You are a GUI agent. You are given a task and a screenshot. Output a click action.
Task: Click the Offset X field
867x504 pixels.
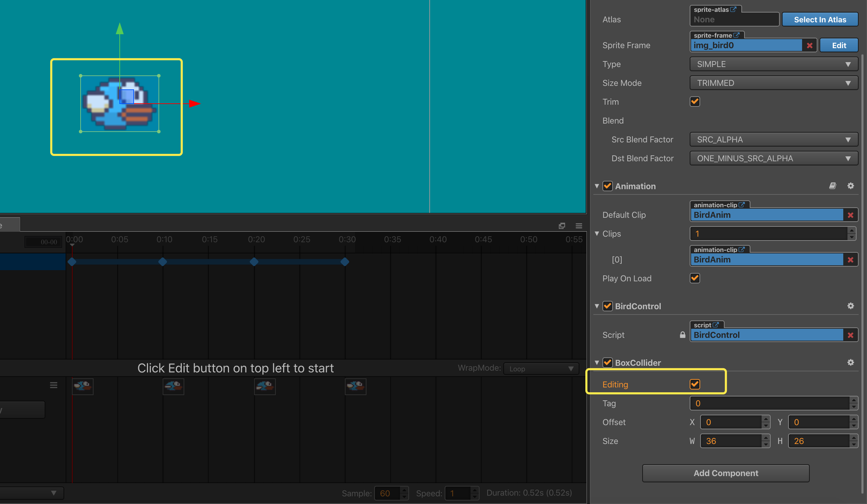(731, 422)
